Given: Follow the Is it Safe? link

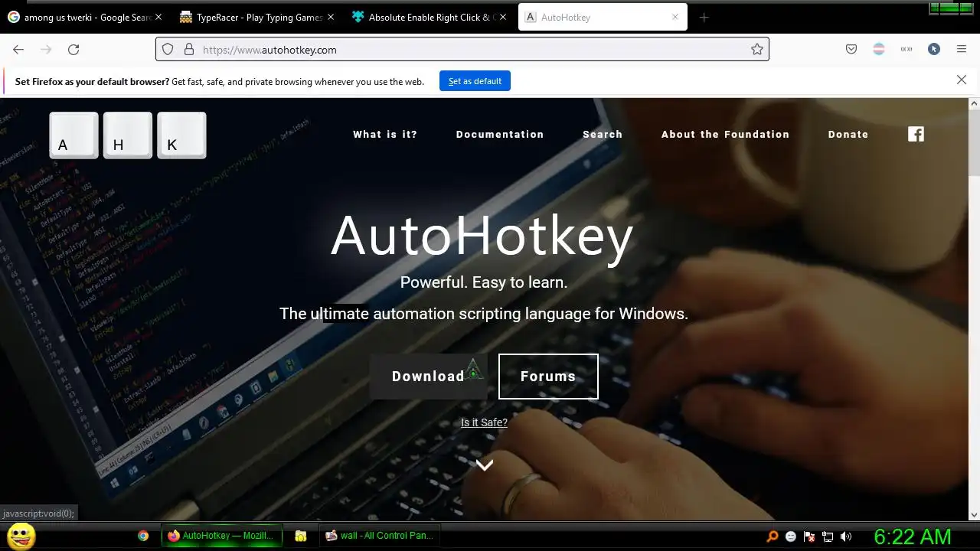Looking at the screenshot, I should pos(484,422).
